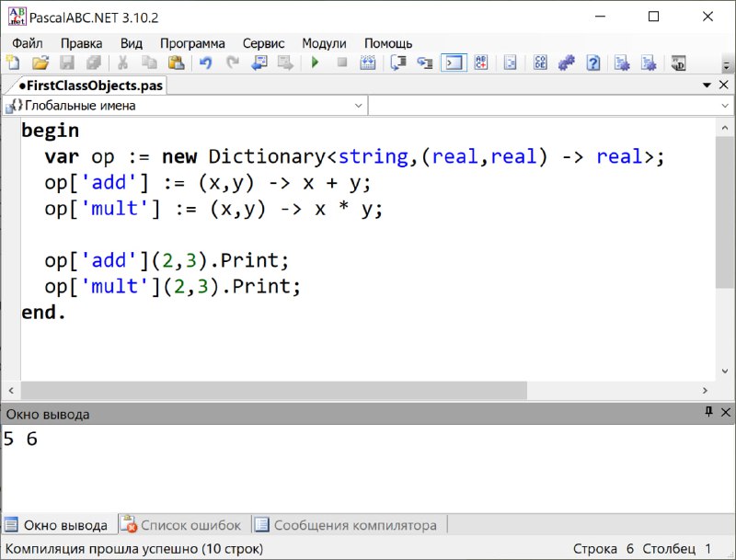Open the document tab list arrow
736x560 pixels.
tap(707, 86)
